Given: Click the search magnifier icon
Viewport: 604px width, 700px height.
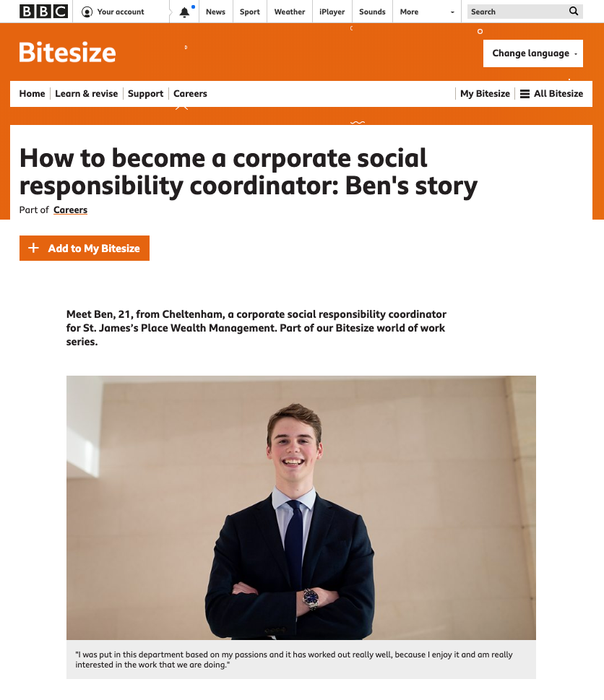Looking at the screenshot, I should pyautogui.click(x=574, y=11).
